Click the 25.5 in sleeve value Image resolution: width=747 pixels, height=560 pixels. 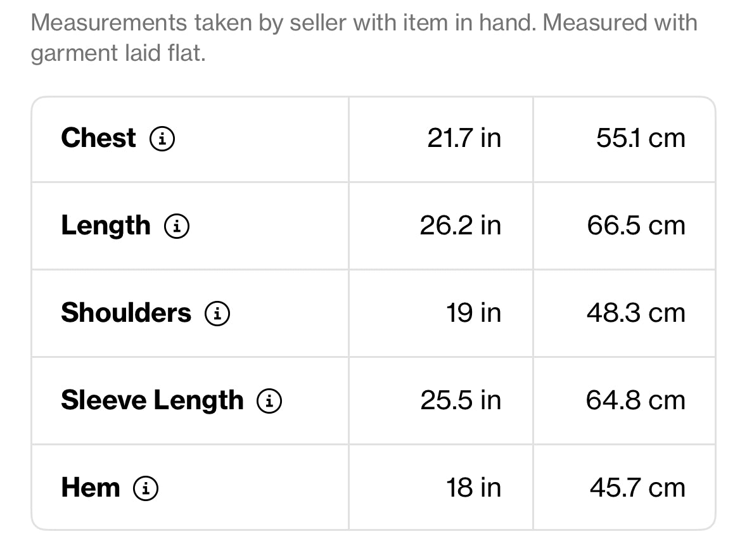click(x=461, y=400)
